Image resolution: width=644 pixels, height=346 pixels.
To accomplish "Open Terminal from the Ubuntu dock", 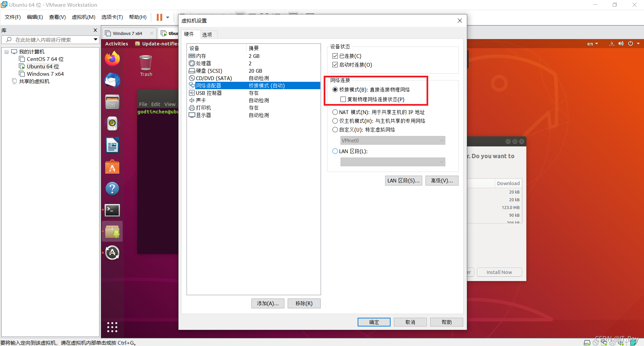I will click(112, 210).
